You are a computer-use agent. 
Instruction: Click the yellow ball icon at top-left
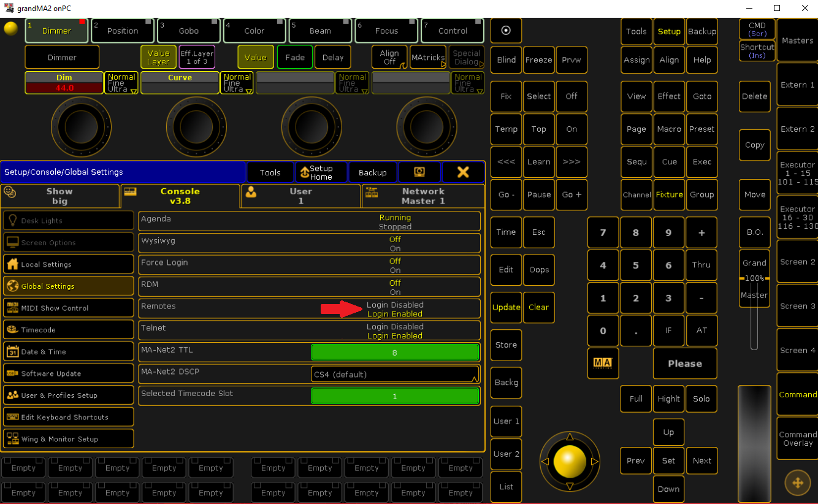10,28
